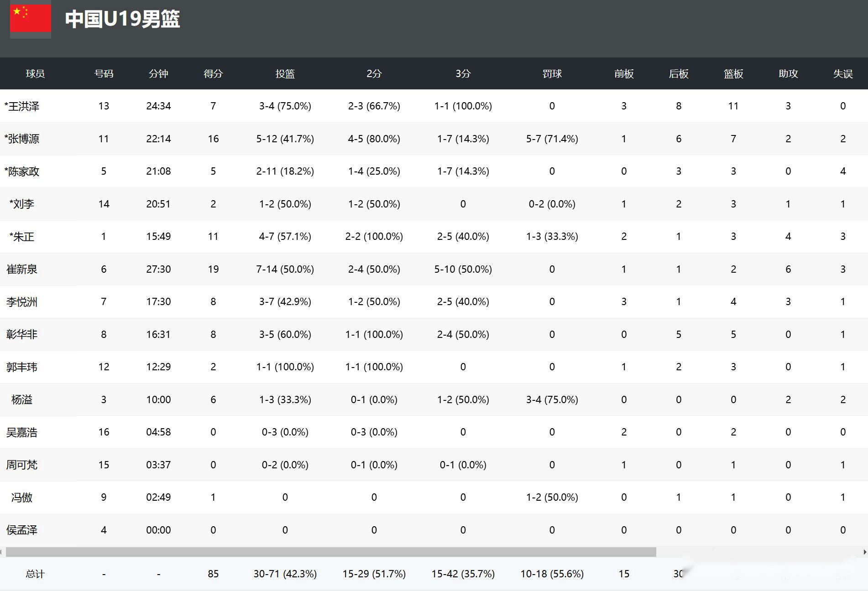Click 周可梵's three-point 0-1 (0.0%)
The height and width of the screenshot is (591, 868).
pos(463,465)
